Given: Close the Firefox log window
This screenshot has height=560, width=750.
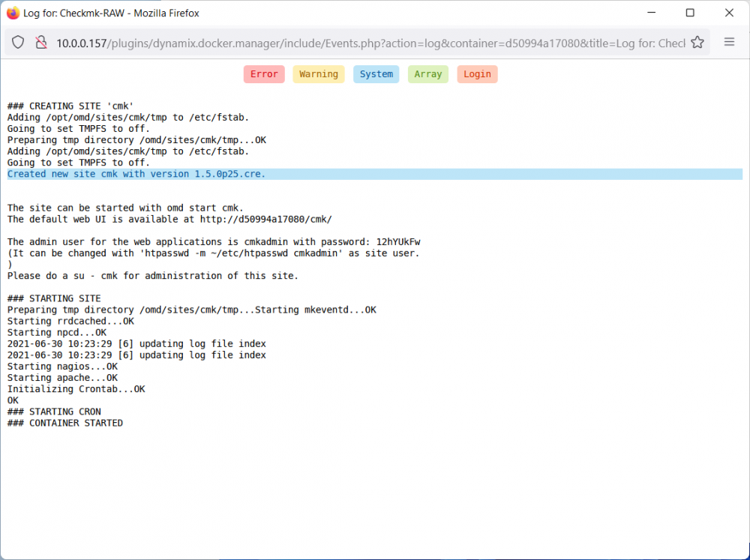Looking at the screenshot, I should coord(729,13).
